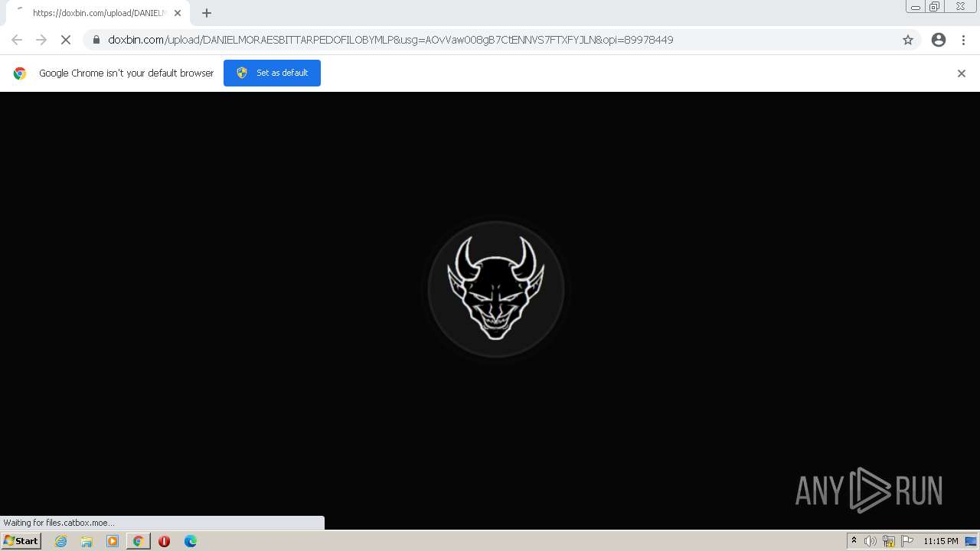Open the media player taskbar icon

(x=113, y=541)
